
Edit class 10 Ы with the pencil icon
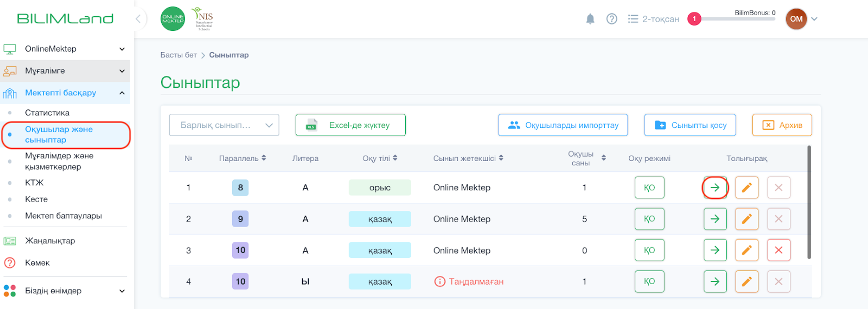click(746, 281)
